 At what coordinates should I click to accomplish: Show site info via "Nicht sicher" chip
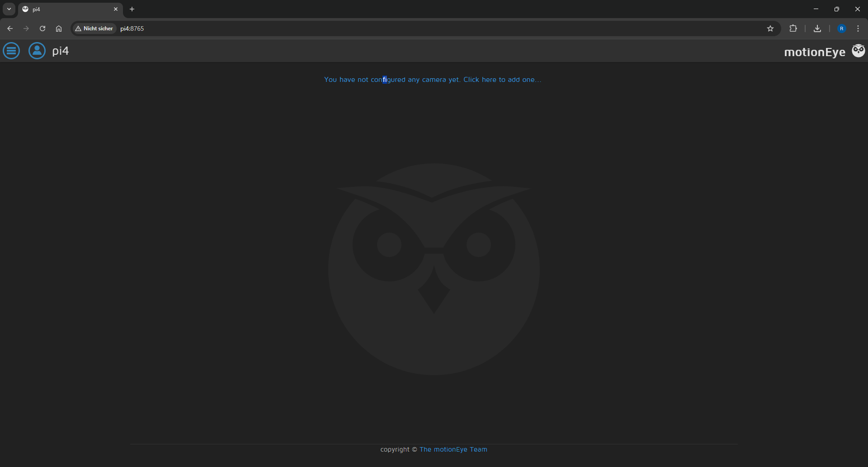tap(94, 29)
